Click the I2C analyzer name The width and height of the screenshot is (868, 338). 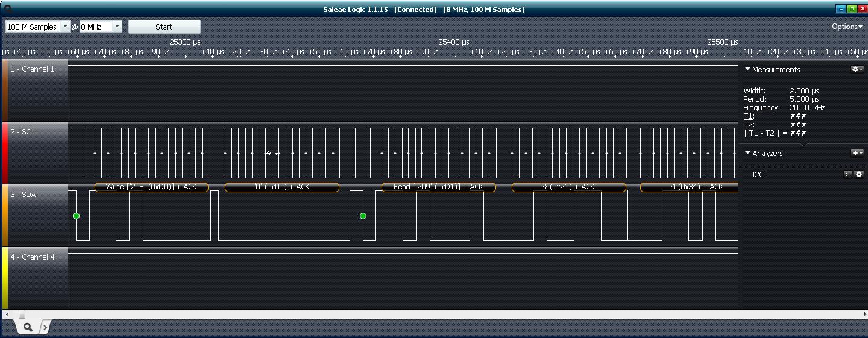758,175
